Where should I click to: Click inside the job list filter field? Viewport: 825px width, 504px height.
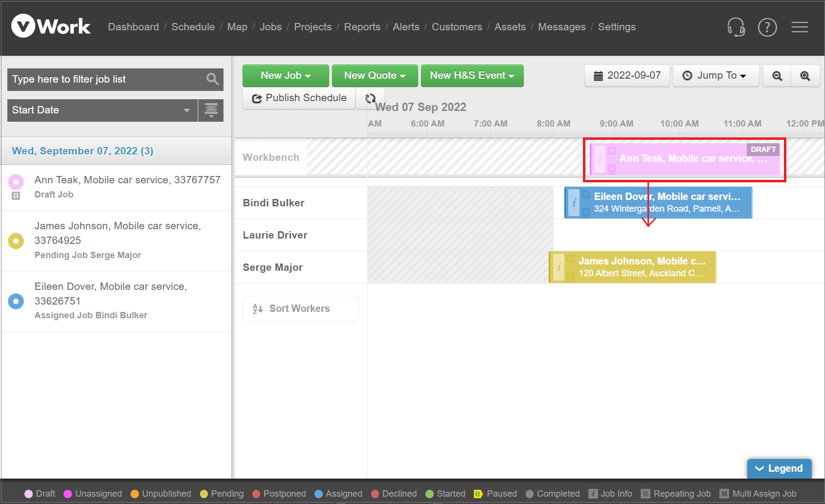pyautogui.click(x=98, y=79)
